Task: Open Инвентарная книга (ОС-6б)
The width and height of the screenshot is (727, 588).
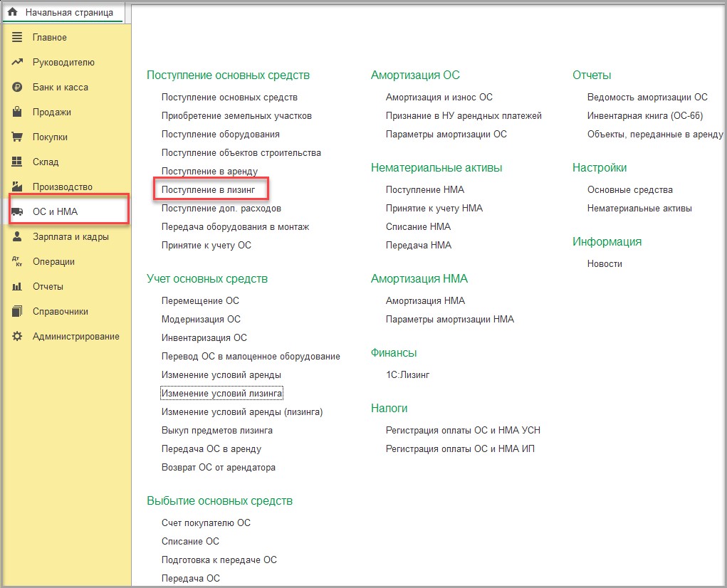Action: (x=645, y=116)
